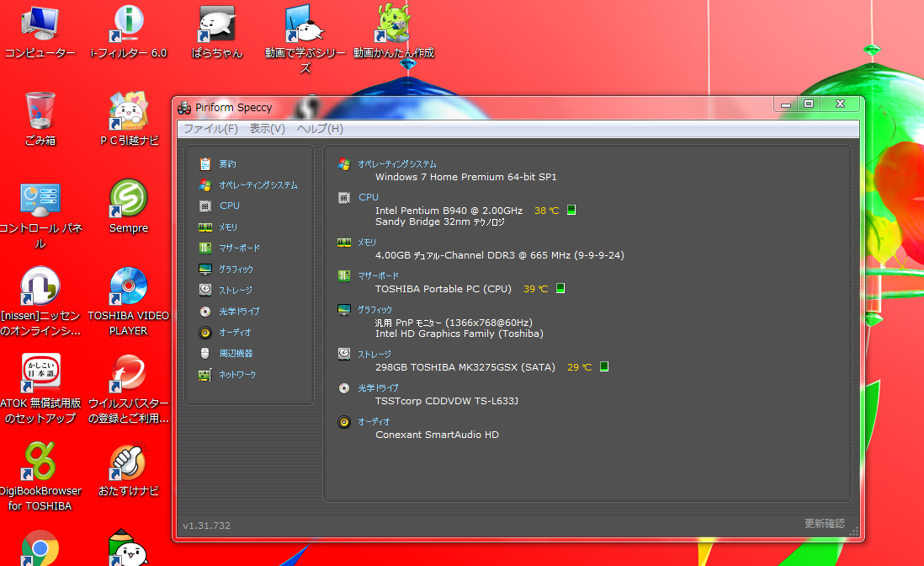
Task: Open the マザーボード icon in sidebar
Action: (205, 248)
